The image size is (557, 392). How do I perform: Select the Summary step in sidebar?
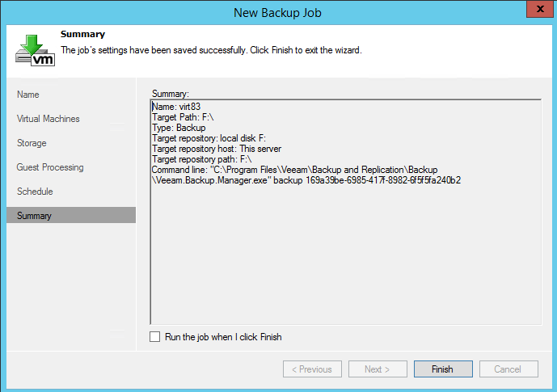pyautogui.click(x=71, y=215)
